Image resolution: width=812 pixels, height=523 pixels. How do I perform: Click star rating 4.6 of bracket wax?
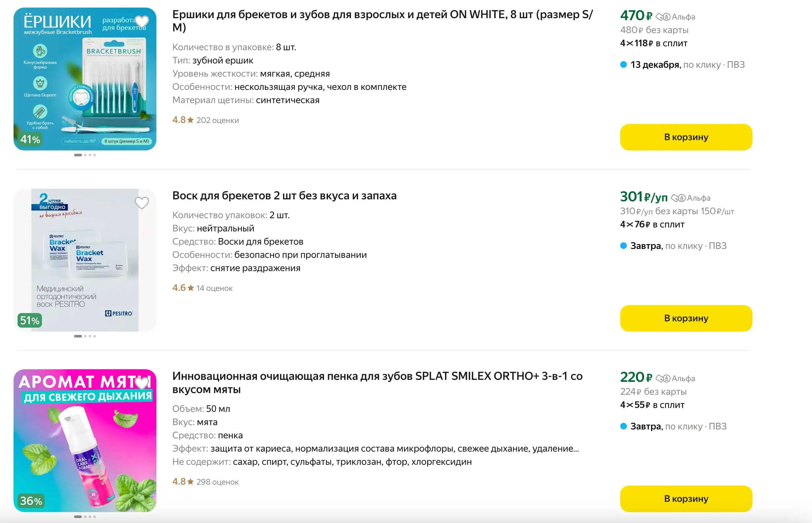click(x=183, y=288)
